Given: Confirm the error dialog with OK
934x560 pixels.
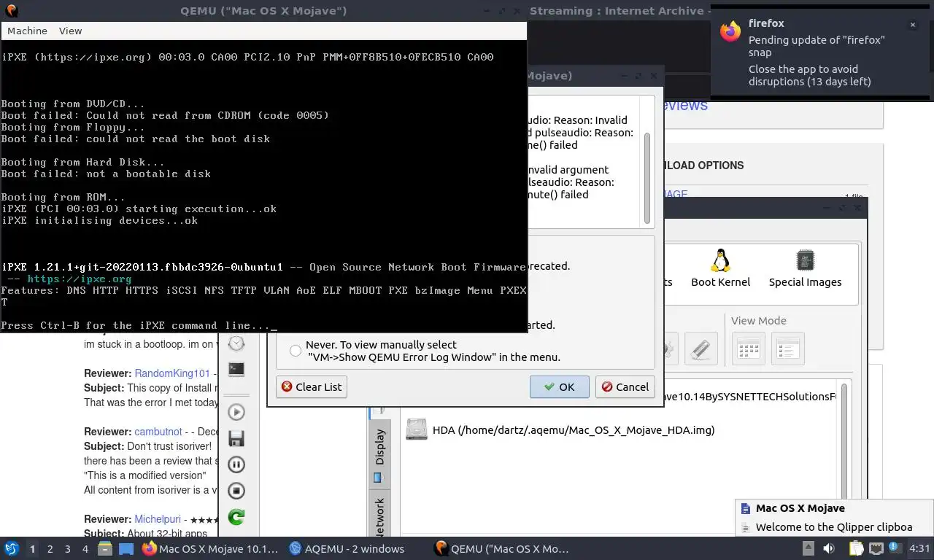Looking at the screenshot, I should click(560, 387).
